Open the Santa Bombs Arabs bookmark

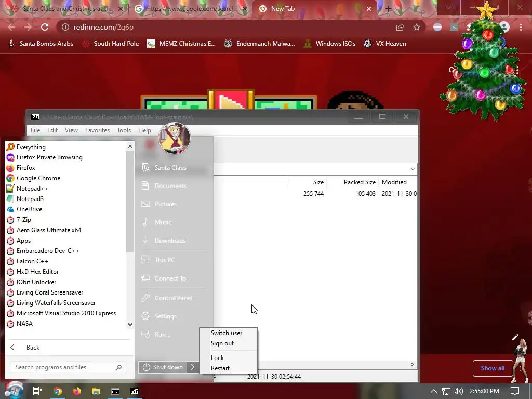pos(41,44)
